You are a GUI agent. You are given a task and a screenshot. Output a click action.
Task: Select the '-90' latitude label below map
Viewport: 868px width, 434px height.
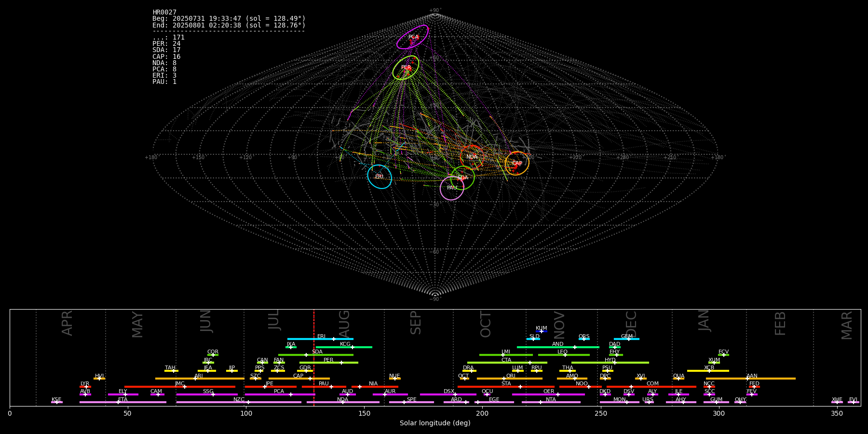[x=435, y=299]
